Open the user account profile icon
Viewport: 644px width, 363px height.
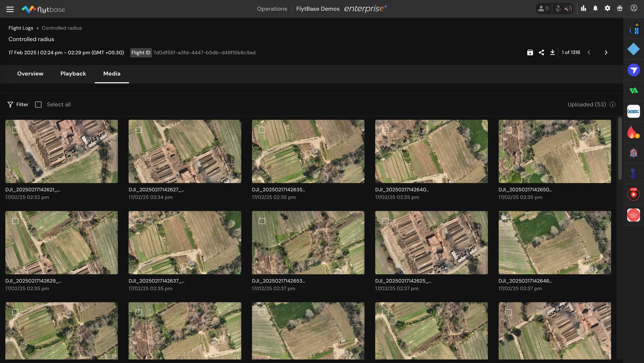point(634,8)
